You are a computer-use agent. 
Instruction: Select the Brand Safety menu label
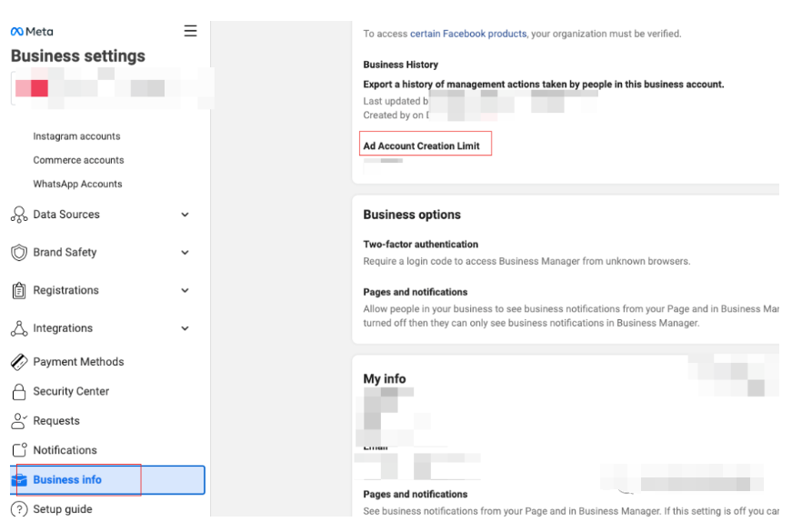click(65, 252)
